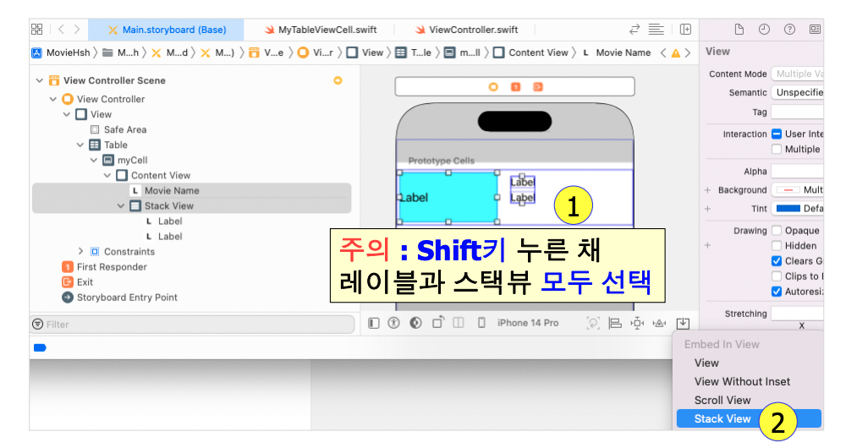The image size is (868, 448).
Task: Toggle document outline visibility icon
Action: (374, 323)
